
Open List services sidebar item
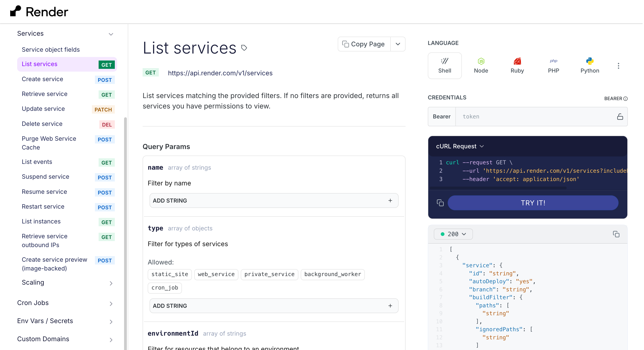(67, 64)
